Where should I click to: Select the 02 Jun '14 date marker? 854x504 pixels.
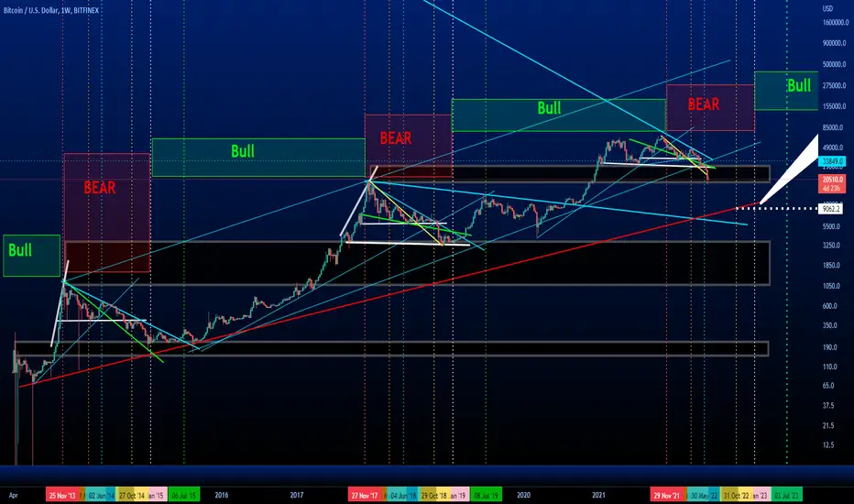(102, 495)
